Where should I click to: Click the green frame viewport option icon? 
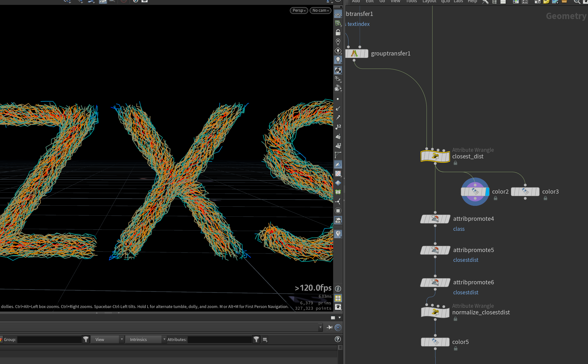click(338, 192)
